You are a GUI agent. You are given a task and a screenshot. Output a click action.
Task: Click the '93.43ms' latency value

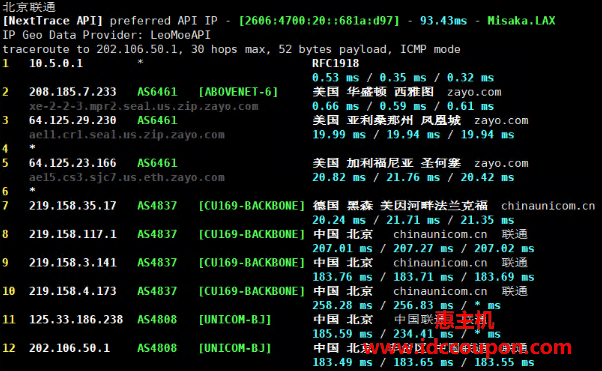pyautogui.click(x=443, y=21)
